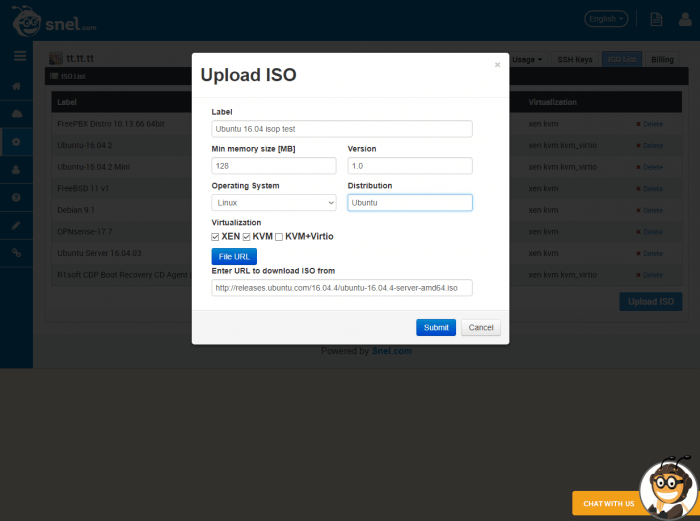This screenshot has height=521, width=700.
Task: Click the Label column header
Action: tap(67, 102)
